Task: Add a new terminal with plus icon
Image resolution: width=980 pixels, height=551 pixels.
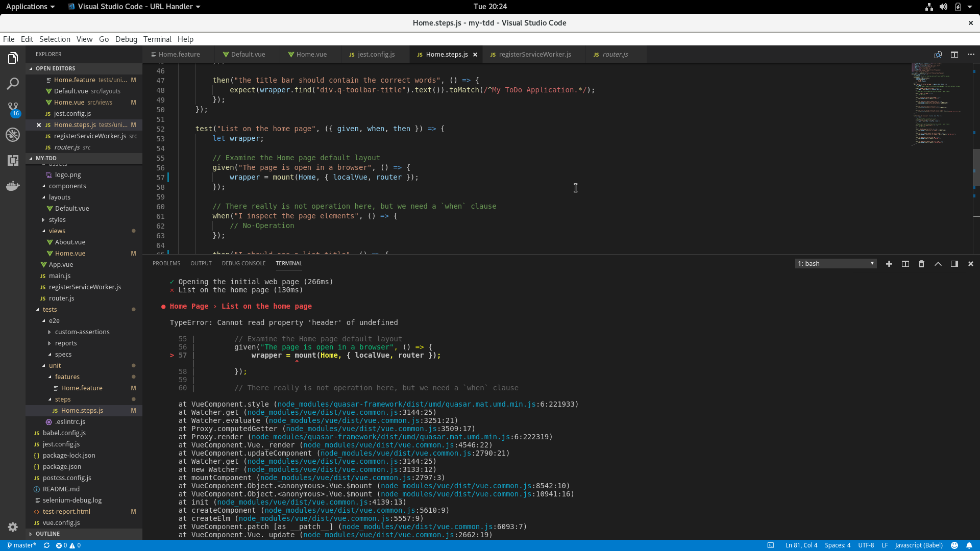Action: [x=889, y=264]
